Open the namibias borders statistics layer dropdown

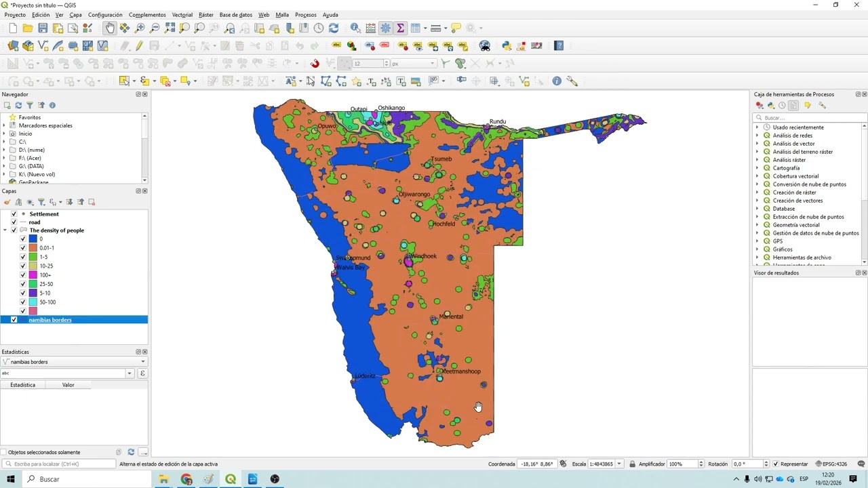[x=74, y=362]
